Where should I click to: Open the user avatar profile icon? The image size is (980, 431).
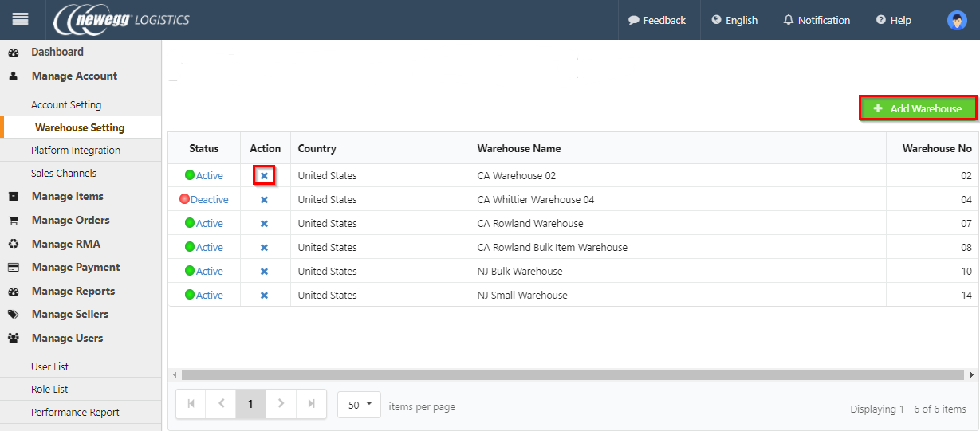(956, 21)
